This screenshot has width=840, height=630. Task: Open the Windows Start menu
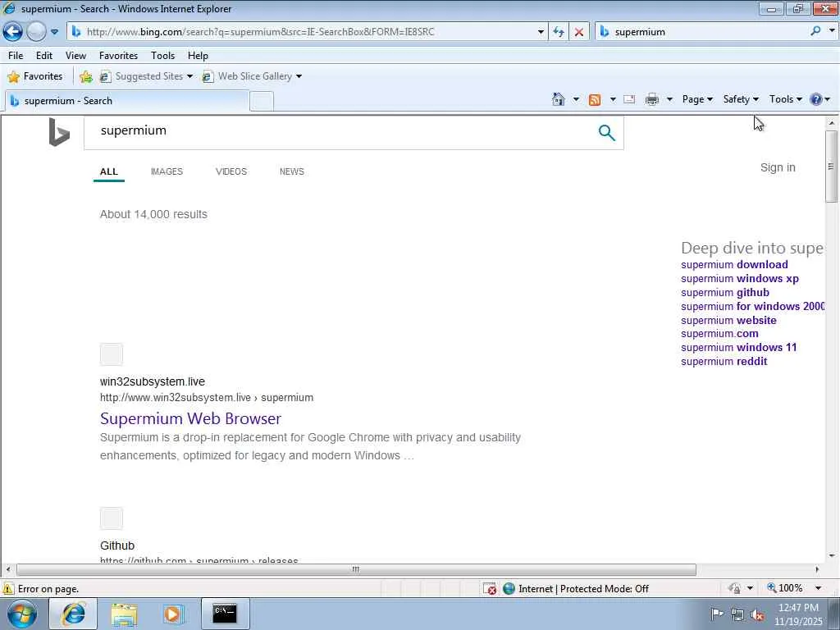[22, 614]
